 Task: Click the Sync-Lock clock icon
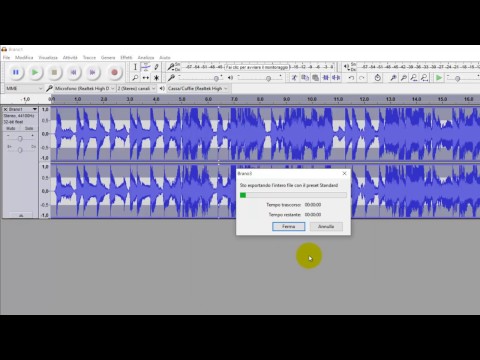pos(377,78)
